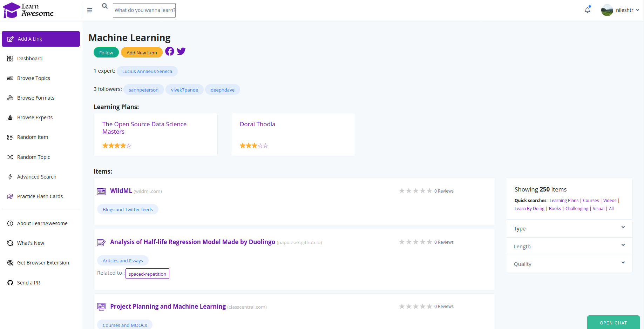The width and height of the screenshot is (644, 329).
Task: Open follower deephdave profile
Action: tap(223, 90)
